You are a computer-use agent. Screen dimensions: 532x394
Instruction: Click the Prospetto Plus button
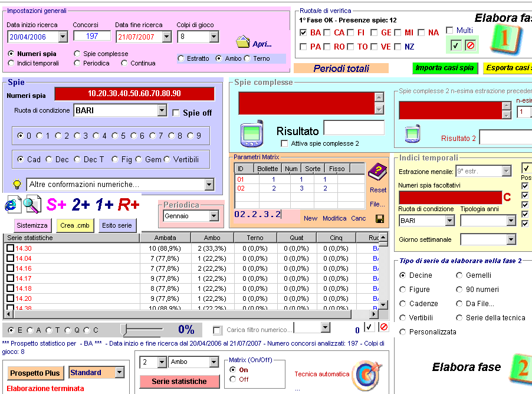[x=35, y=373]
